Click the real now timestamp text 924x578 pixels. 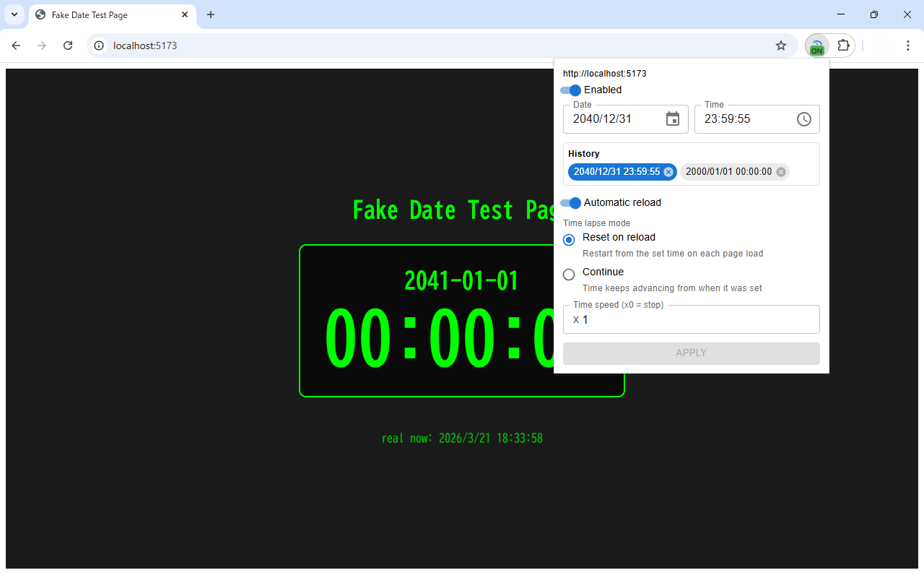[462, 438]
